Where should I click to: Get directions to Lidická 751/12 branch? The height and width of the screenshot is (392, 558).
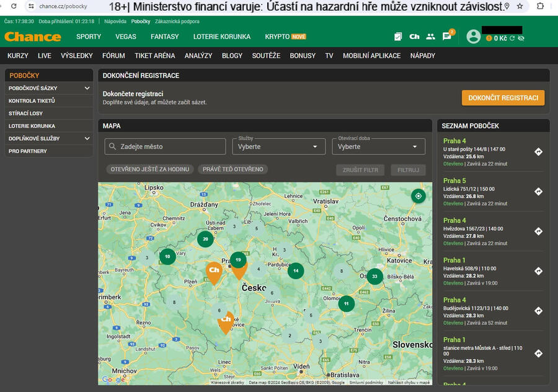coord(538,192)
